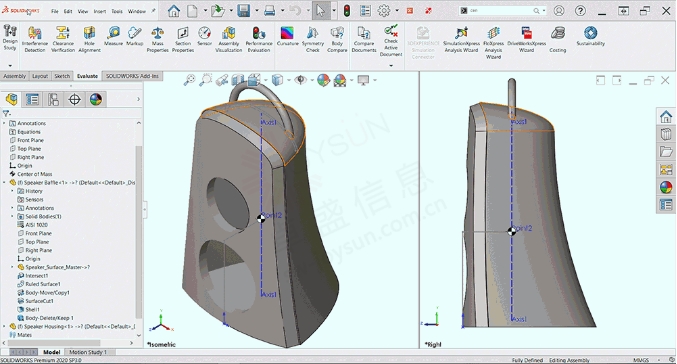The image size is (677, 364).
Task: Open the Costing tool
Action: (x=558, y=39)
